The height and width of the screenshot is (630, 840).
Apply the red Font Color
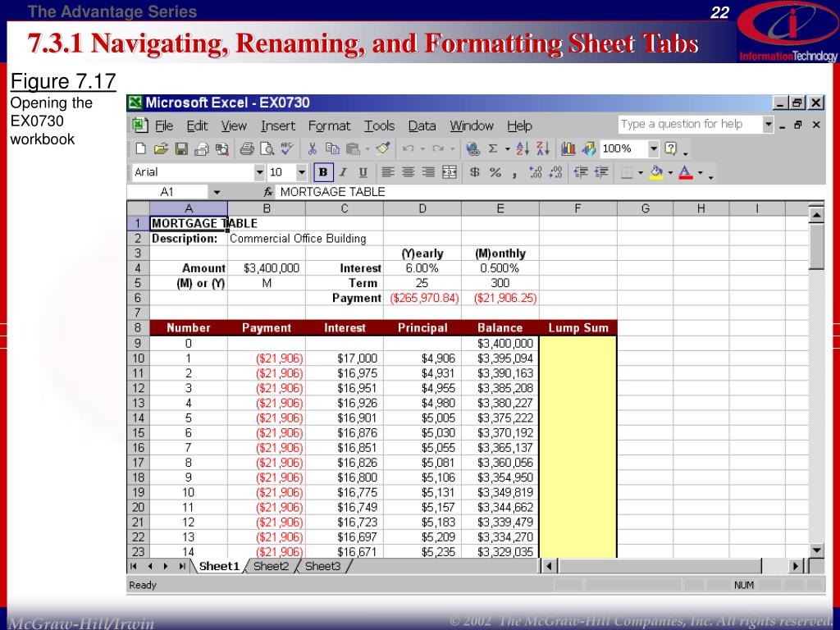[x=687, y=172]
